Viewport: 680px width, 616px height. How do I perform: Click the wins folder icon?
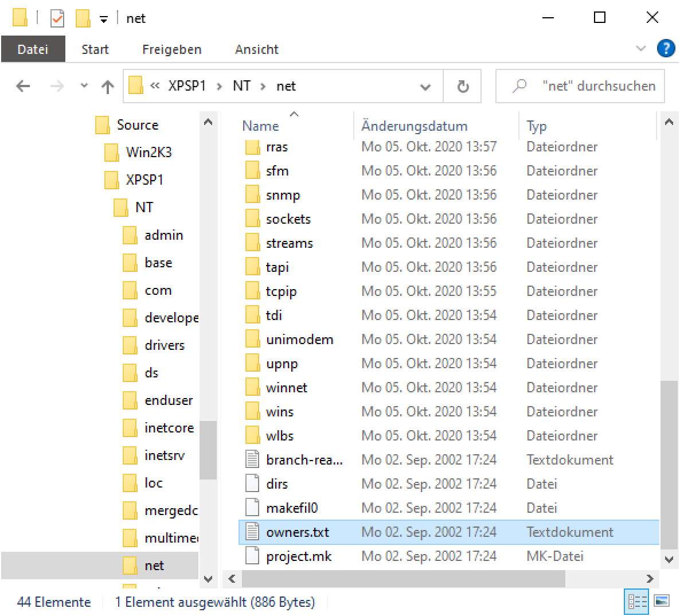coord(252,411)
